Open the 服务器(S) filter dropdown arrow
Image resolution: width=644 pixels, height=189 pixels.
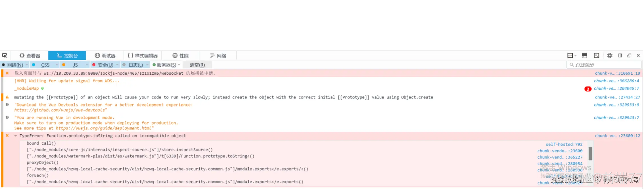click(x=179, y=65)
